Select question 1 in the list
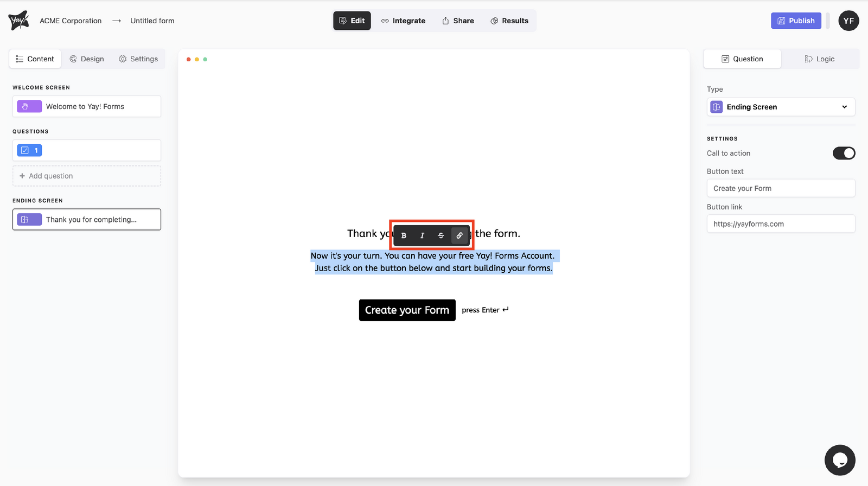 tap(87, 150)
